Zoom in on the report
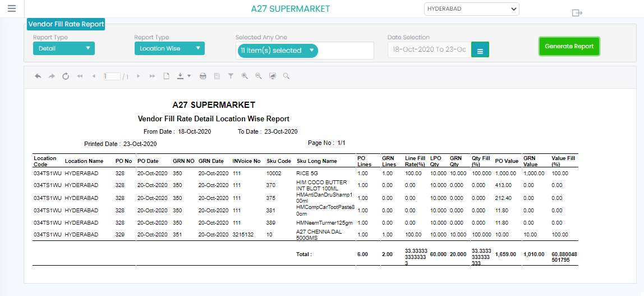Screen dimensions: 644x296 [x=245, y=76]
